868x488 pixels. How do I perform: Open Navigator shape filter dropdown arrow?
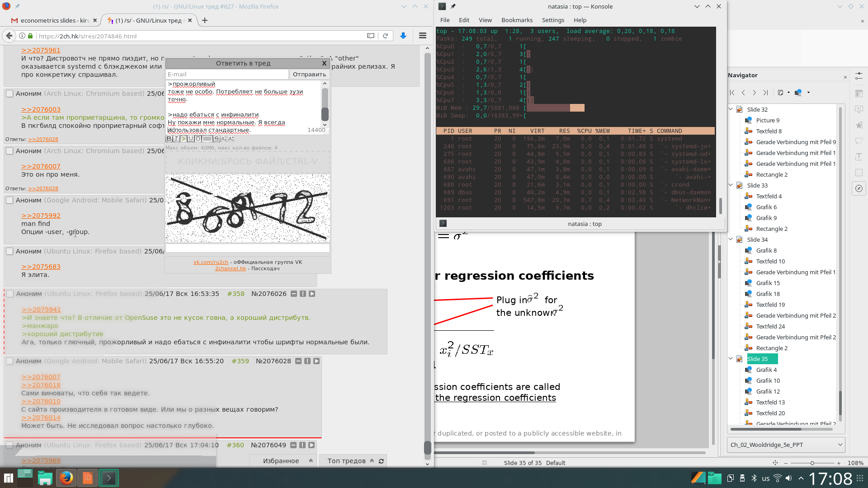[808, 93]
